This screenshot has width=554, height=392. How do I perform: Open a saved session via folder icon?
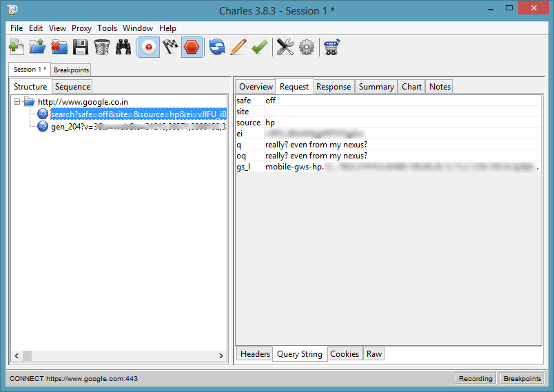click(x=38, y=47)
